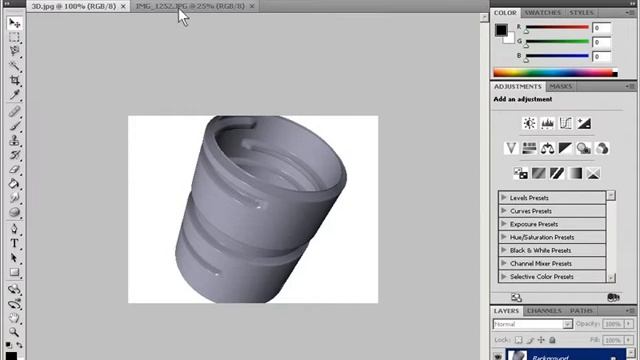Add an Invert adjustment
Screen dimensions: 640x360
point(520,173)
